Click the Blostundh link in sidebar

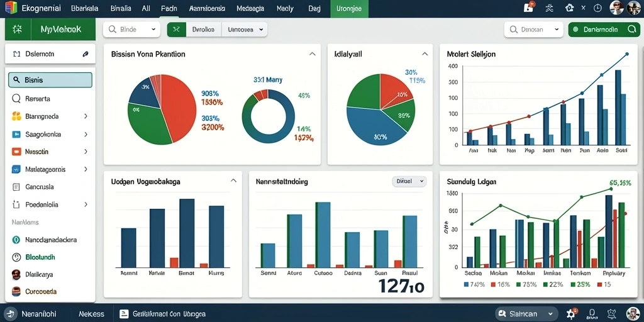[40, 257]
